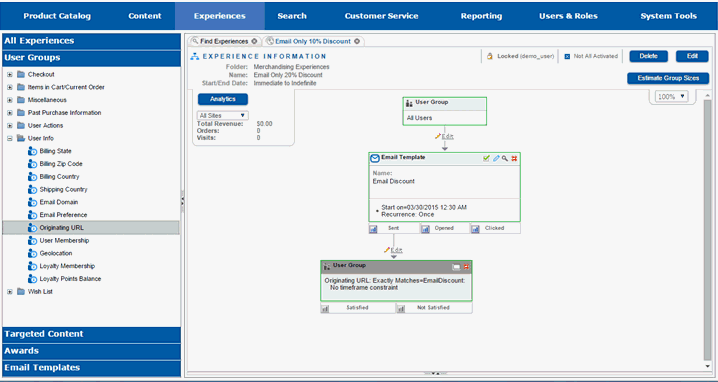Viewport: 718px width, 382px height.
Task: Click the Email Preference icon
Action: point(32,215)
